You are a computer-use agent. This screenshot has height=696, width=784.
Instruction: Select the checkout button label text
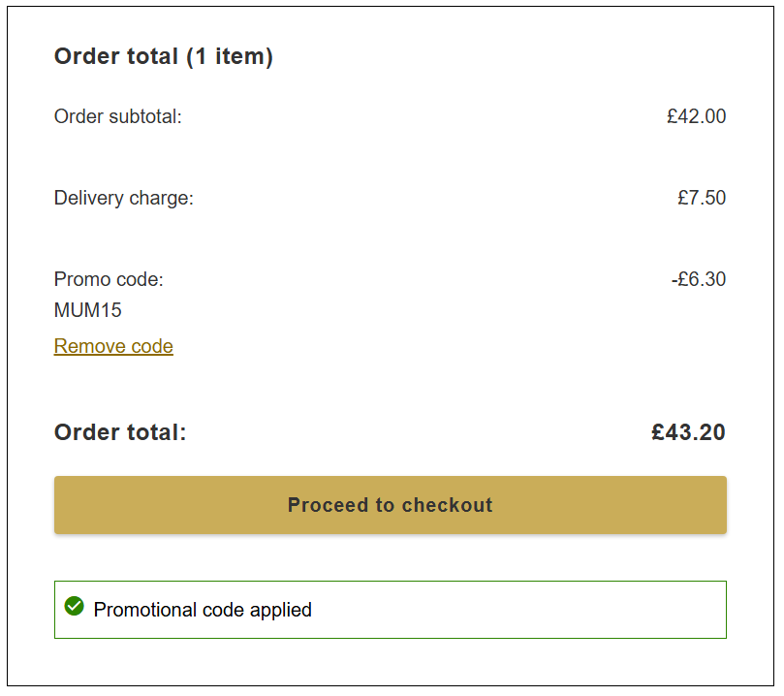[390, 504]
